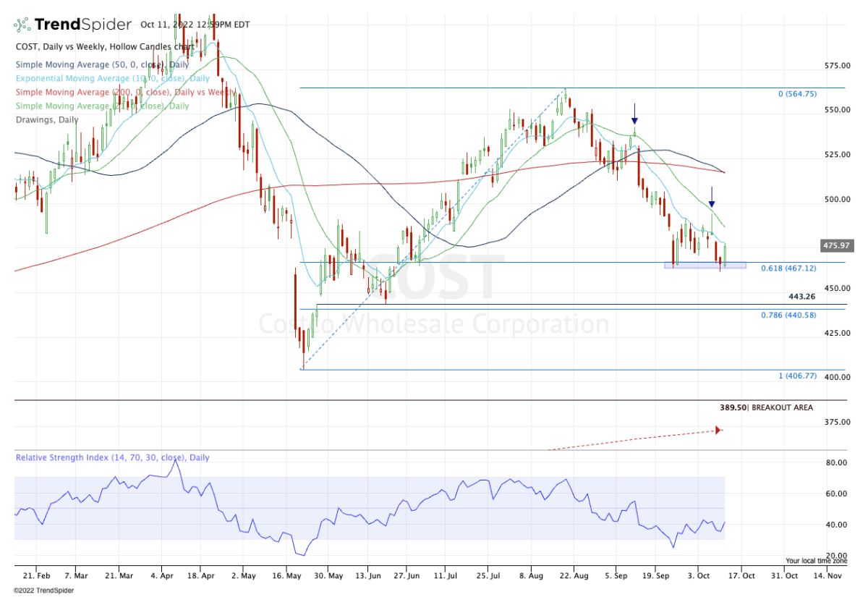The height and width of the screenshot is (597, 868).
Task: Select the Simple Moving Average (200) legend entry
Action: 124,92
